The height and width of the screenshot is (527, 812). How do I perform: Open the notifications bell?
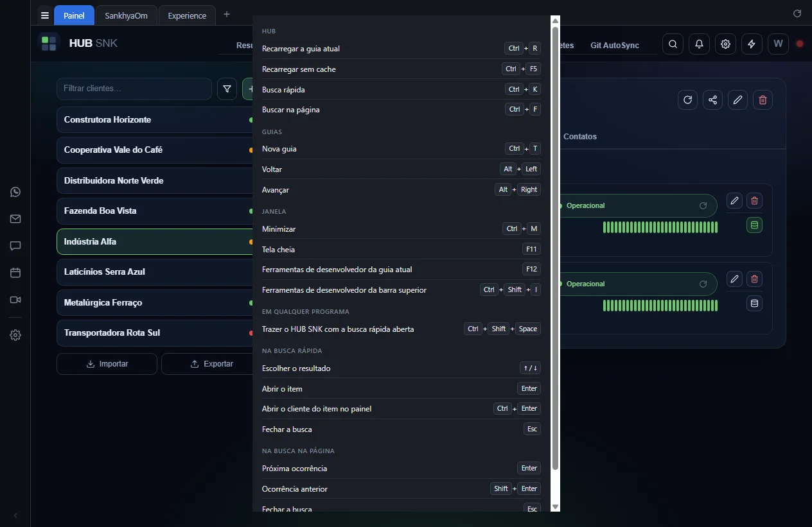click(699, 44)
